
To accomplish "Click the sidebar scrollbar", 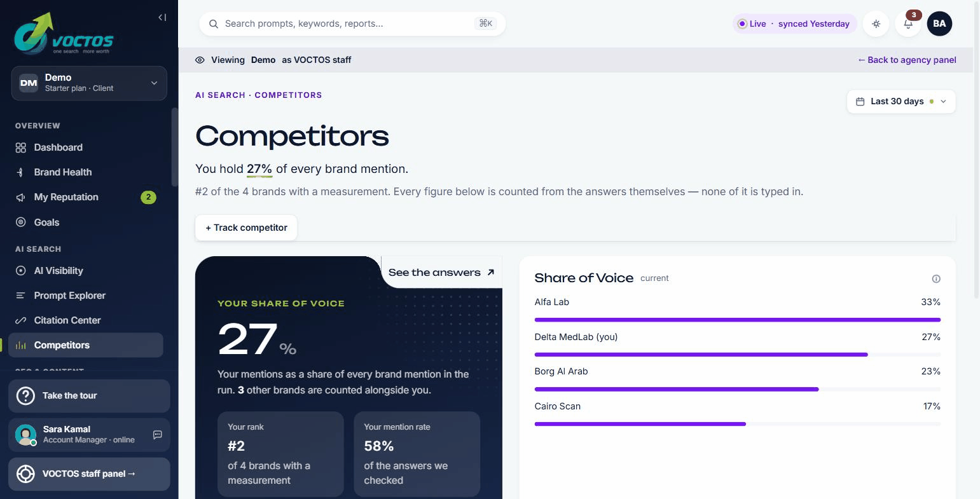I will (174, 146).
